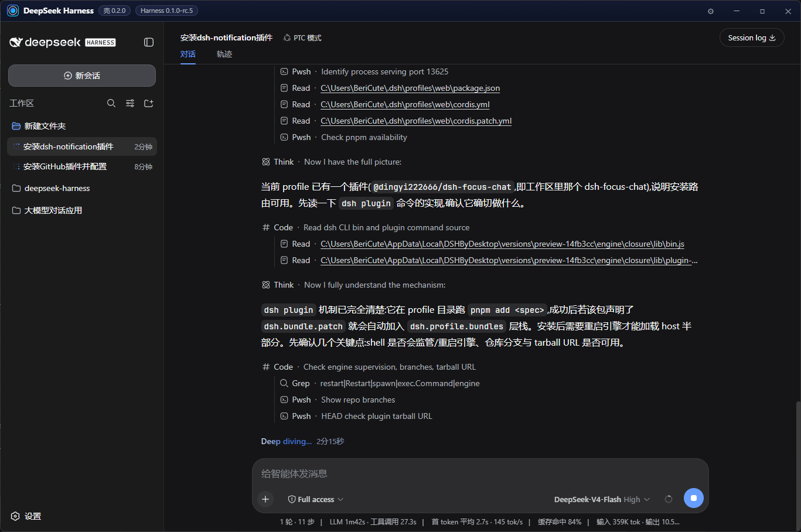The height and width of the screenshot is (532, 801).
Task: Click the Read file icon for package.json
Action: (284, 88)
